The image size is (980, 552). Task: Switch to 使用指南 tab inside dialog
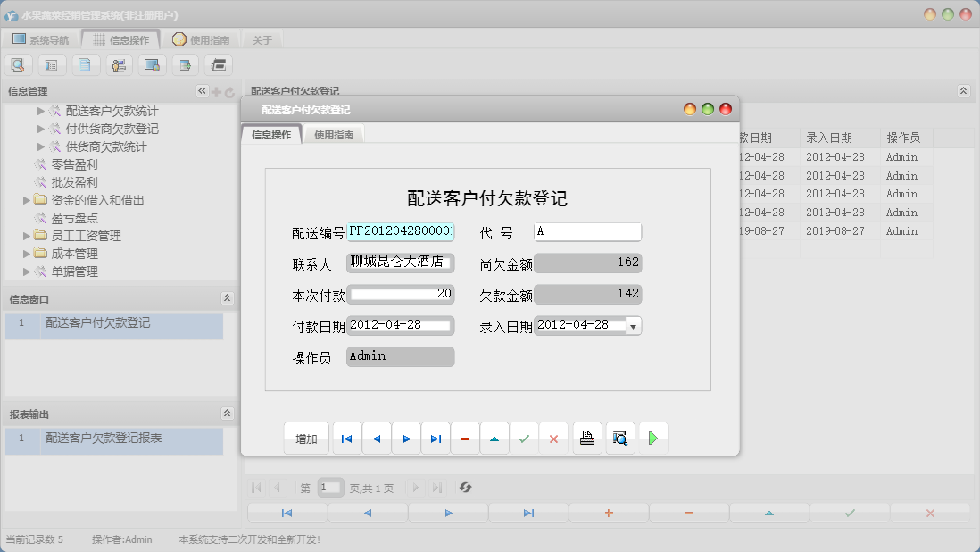pos(334,135)
